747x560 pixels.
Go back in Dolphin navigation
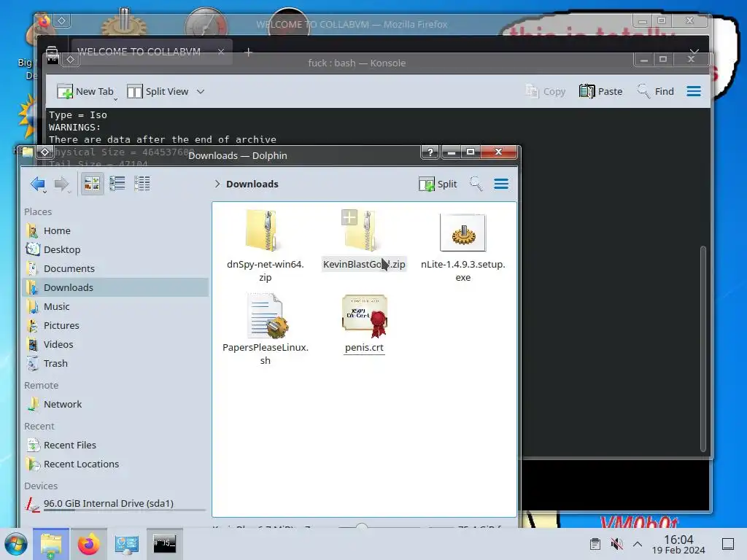[x=38, y=184]
